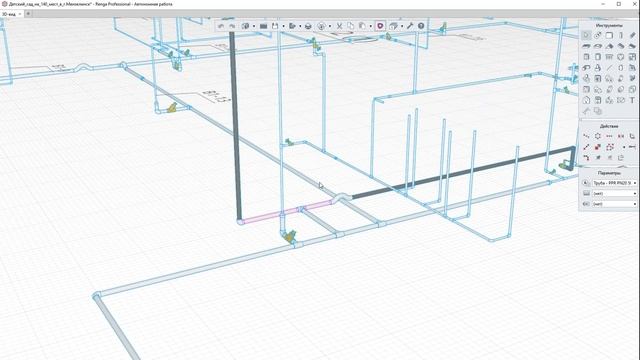Select the dark horizontal pipe segment
Viewport: 640px width, 360px height.
tap(461, 173)
